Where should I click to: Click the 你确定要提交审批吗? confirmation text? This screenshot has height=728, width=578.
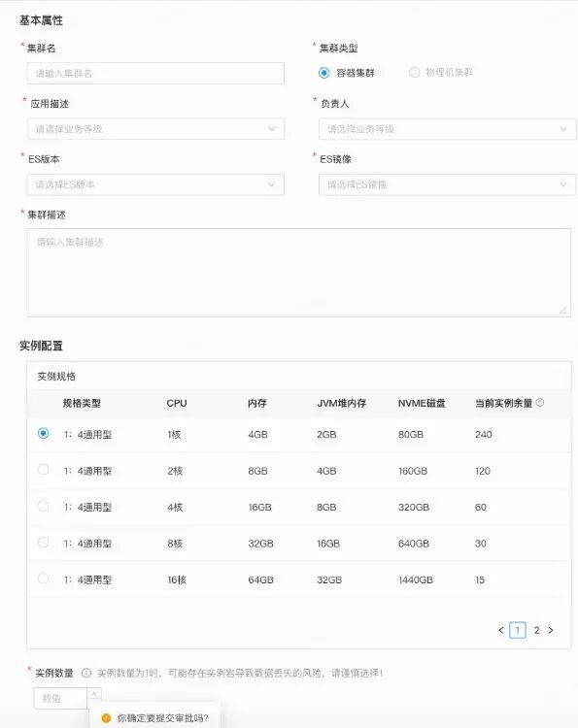[162, 718]
